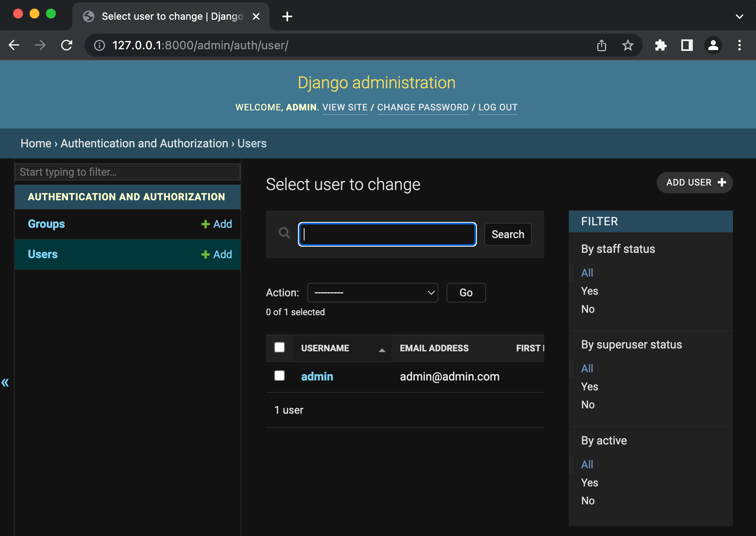
Task: Click the plus Add link for Groups
Action: 217,224
